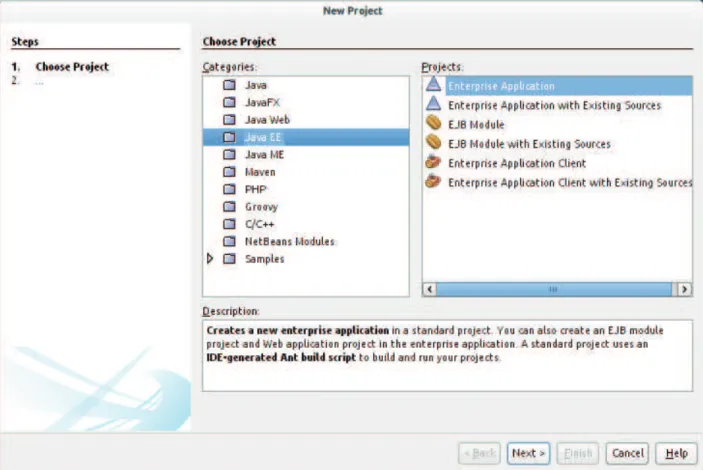Select the C/C++ category label
Image resolution: width=703 pixels, height=470 pixels.
coord(260,224)
